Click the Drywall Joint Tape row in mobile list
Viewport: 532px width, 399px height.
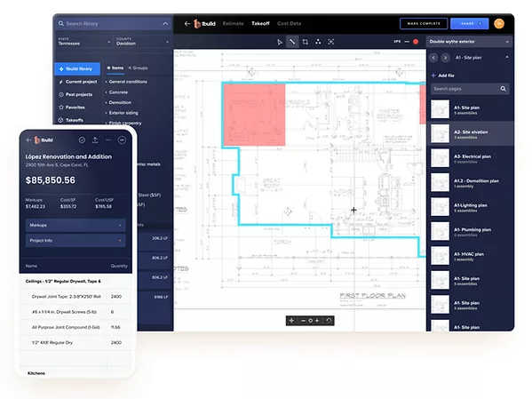(x=75, y=297)
